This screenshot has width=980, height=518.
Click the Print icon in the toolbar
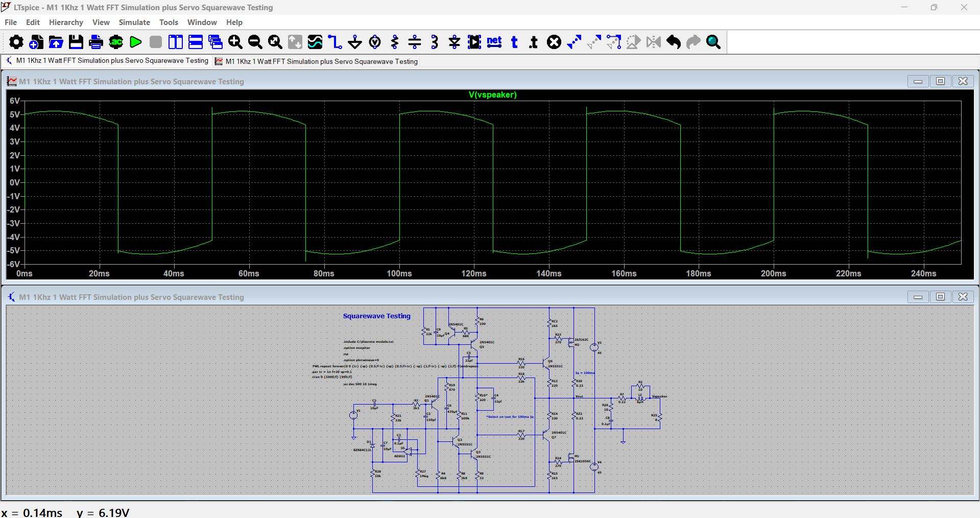[x=96, y=42]
